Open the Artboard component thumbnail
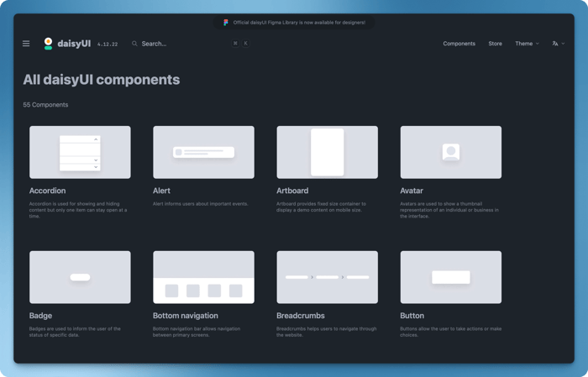Viewport: 588px width, 377px height. pos(328,152)
